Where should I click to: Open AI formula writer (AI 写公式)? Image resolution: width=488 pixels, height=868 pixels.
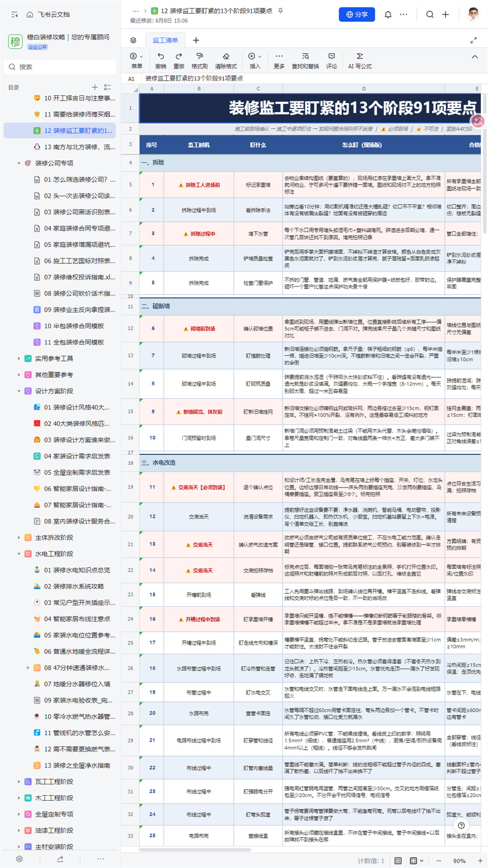pyautogui.click(x=360, y=61)
